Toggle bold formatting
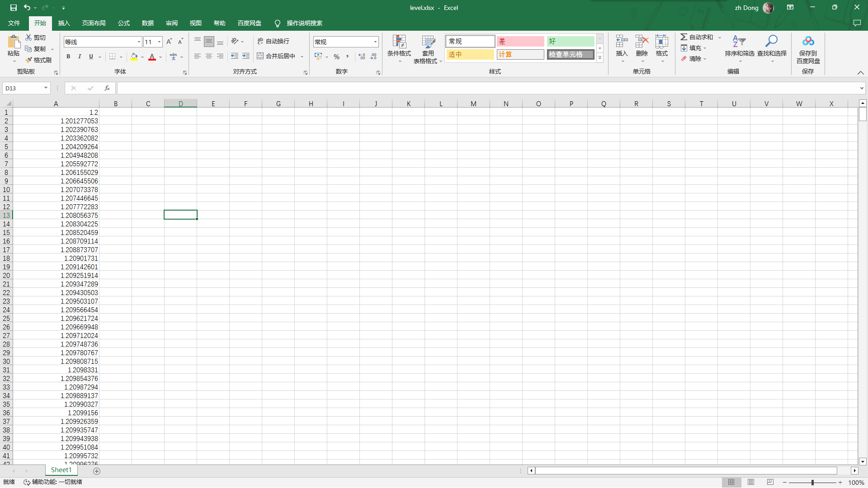 point(68,56)
